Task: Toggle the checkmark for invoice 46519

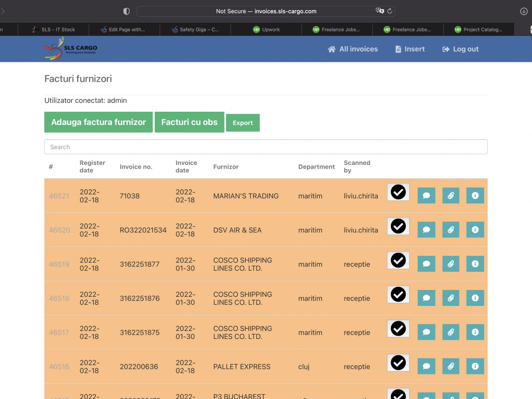Action: (x=398, y=260)
